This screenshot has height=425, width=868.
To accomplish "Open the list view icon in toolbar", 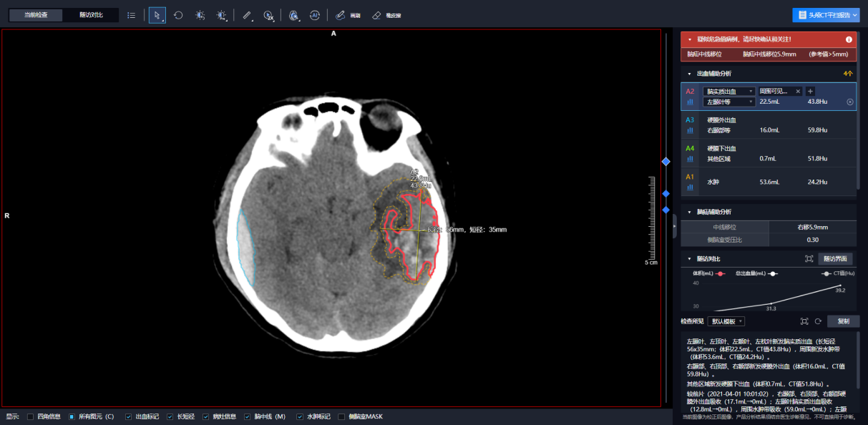I will click(x=131, y=15).
